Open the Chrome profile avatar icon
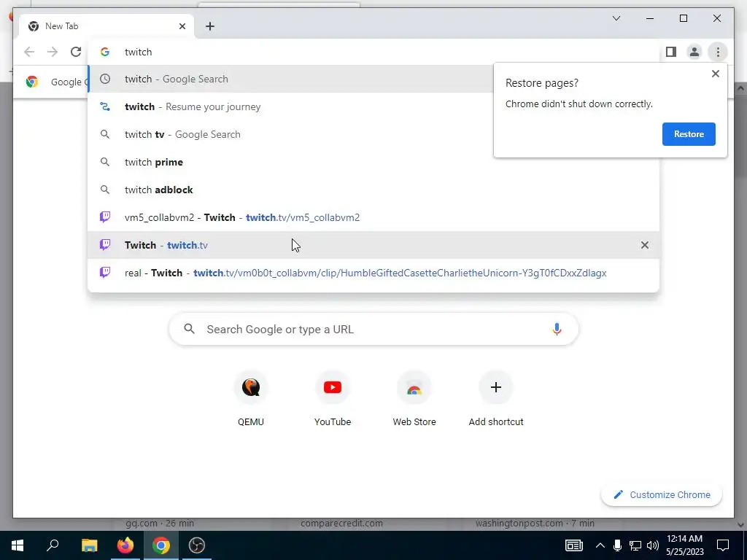The image size is (747, 560). [694, 52]
